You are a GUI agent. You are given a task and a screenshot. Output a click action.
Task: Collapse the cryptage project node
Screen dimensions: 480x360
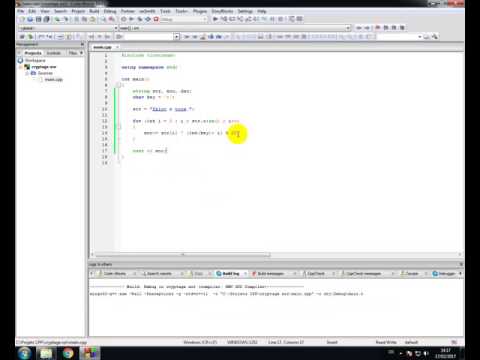21,67
